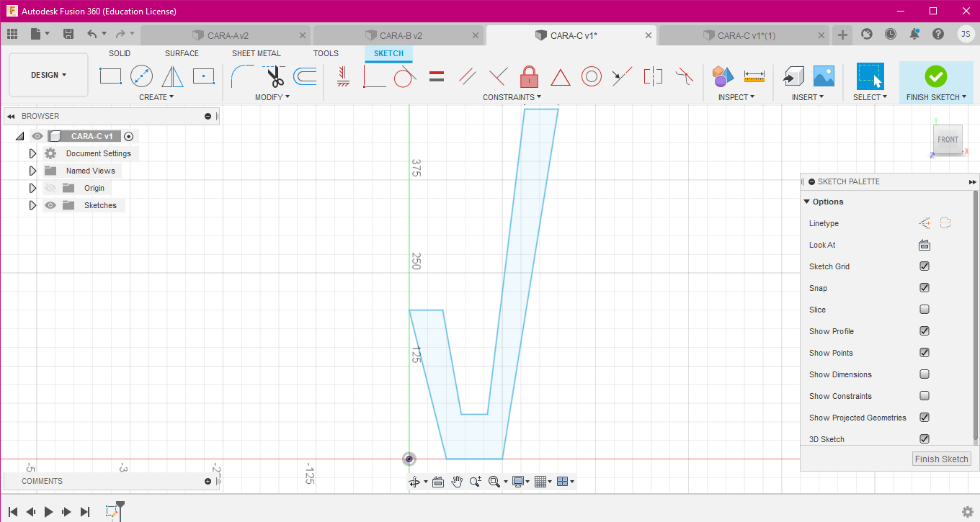Image resolution: width=980 pixels, height=522 pixels.
Task: Apply the Equal constraint
Action: pos(437,76)
